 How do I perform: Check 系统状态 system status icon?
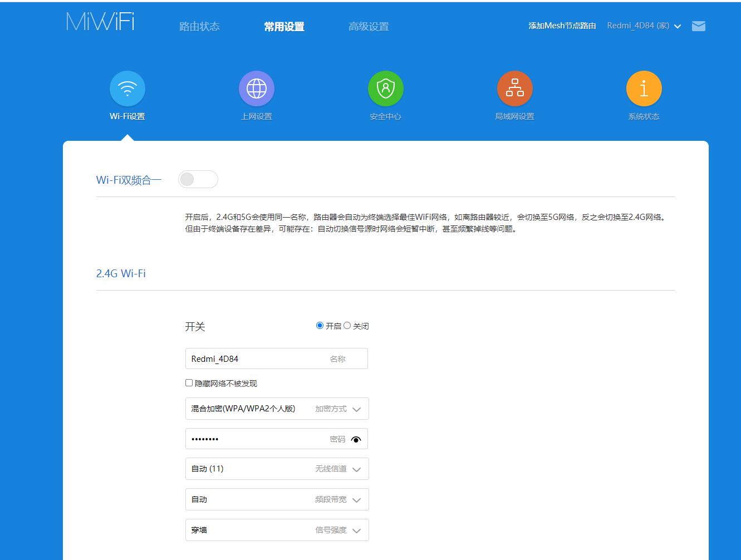point(644,88)
